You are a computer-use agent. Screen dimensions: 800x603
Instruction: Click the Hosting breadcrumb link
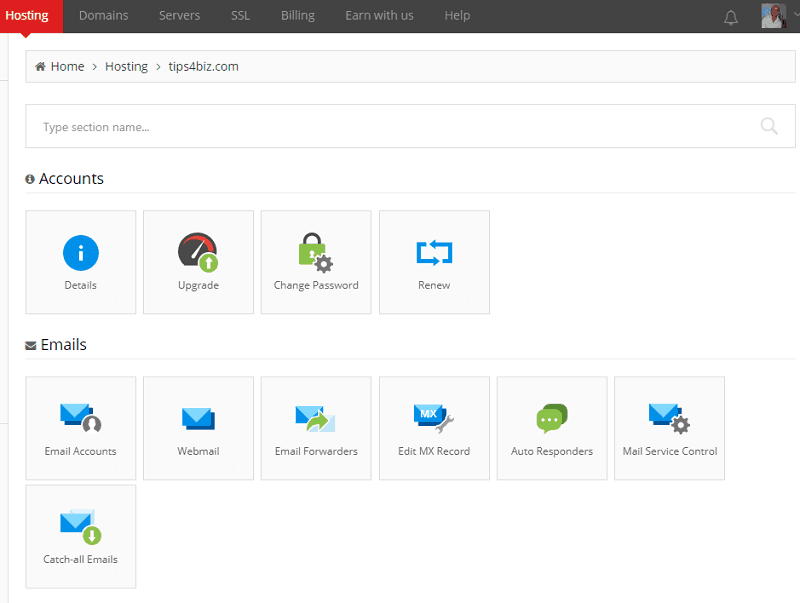coord(126,67)
